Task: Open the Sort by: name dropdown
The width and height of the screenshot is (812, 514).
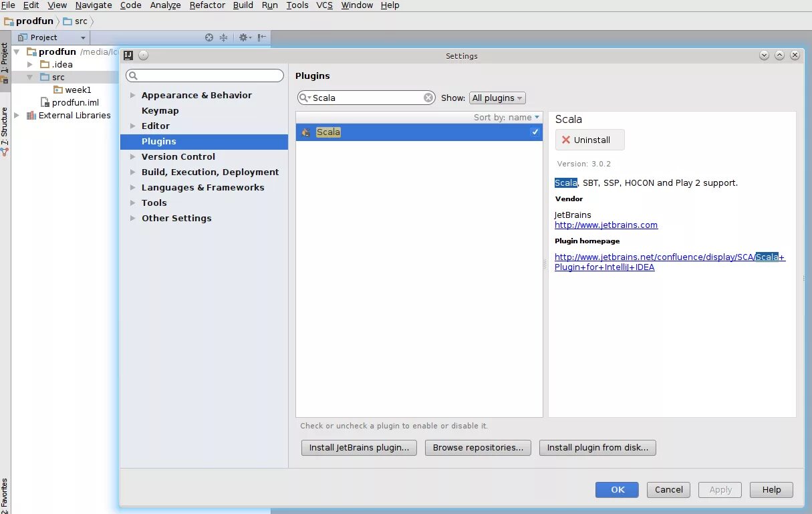Action: 507,117
